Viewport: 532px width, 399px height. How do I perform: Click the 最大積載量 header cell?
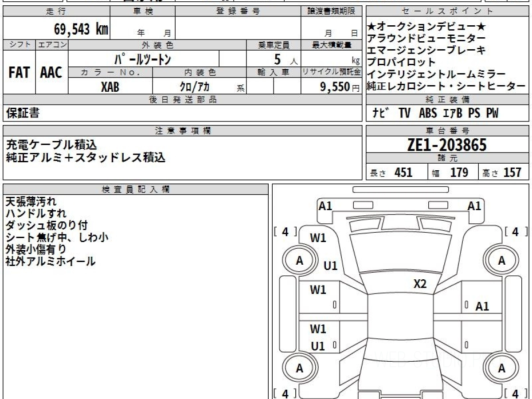click(331, 45)
